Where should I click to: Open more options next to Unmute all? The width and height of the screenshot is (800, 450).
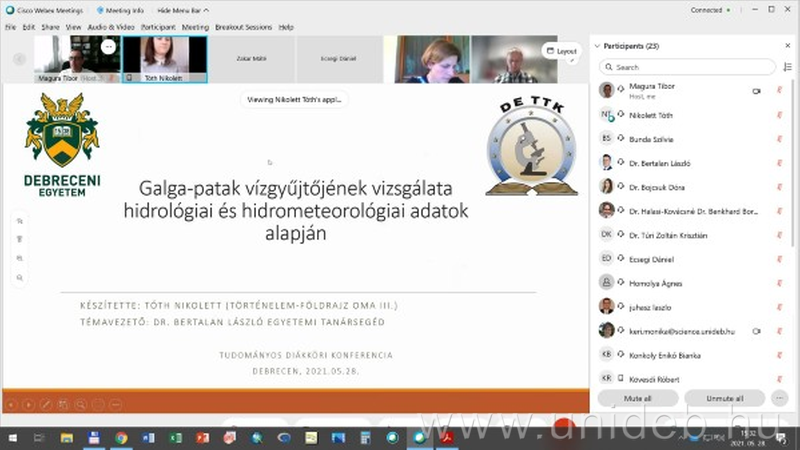tap(781, 398)
